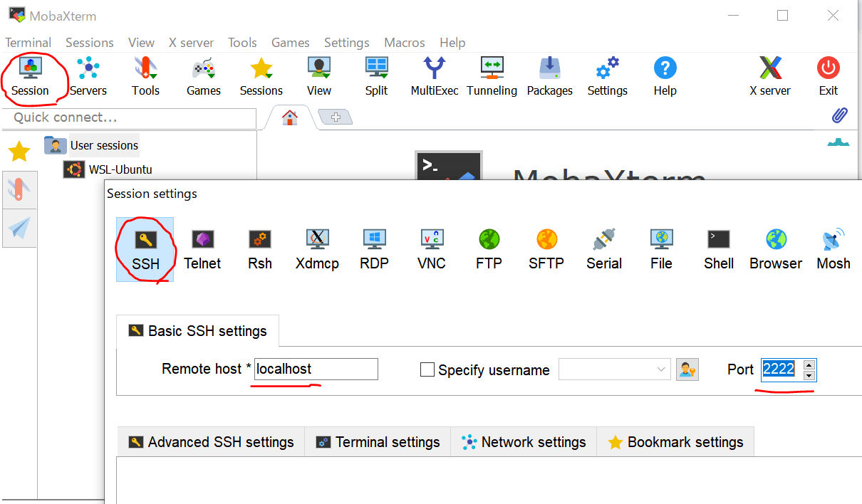Select the Rsh session type
The image size is (862, 504).
[260, 250]
